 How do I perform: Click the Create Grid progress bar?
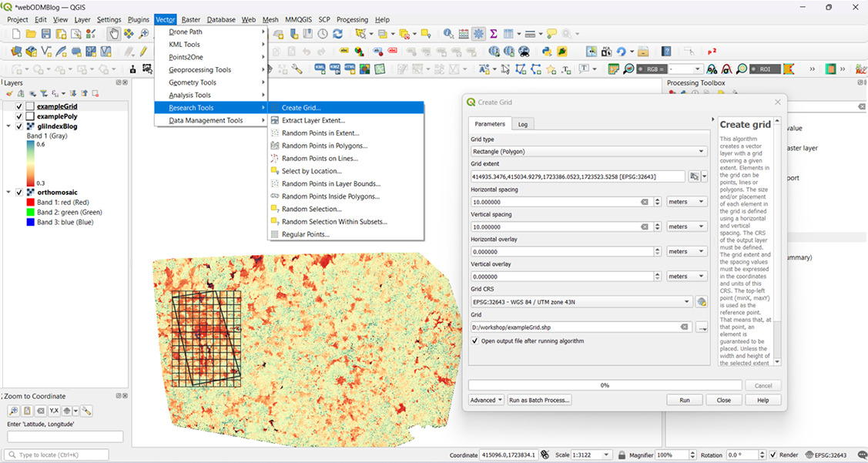(605, 385)
